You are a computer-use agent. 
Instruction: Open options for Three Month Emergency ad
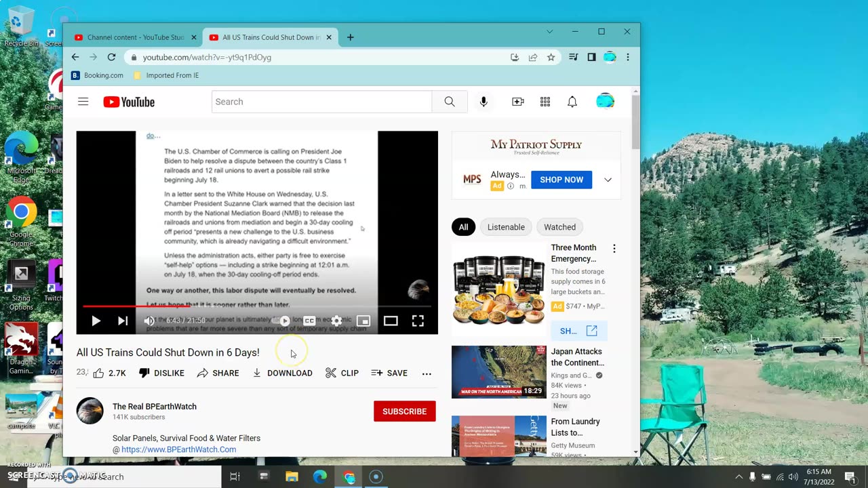point(614,249)
